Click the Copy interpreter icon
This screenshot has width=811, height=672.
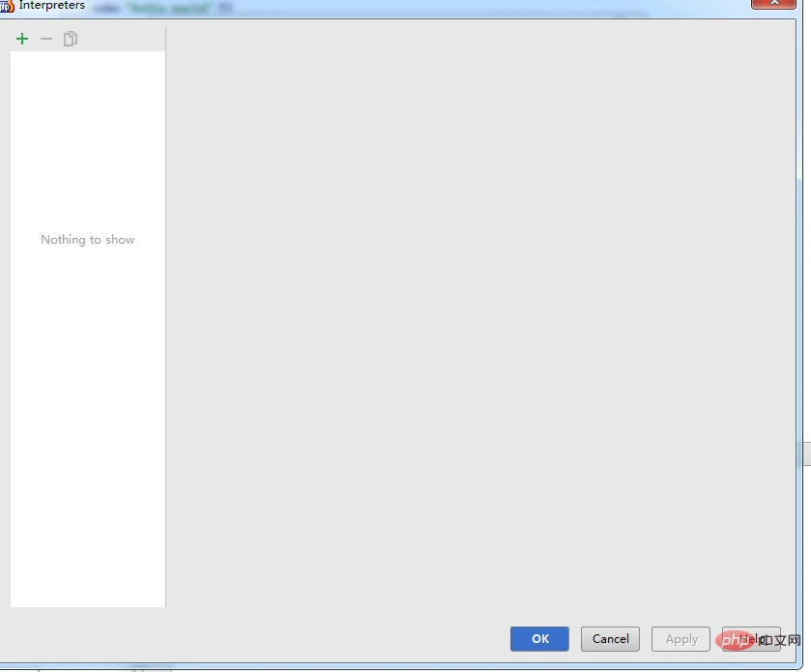coord(70,39)
